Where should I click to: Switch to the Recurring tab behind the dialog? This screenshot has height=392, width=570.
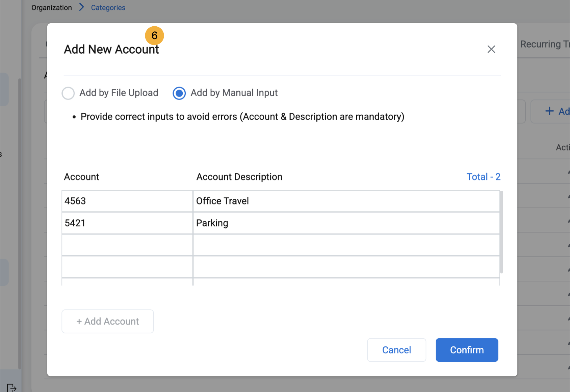(544, 44)
